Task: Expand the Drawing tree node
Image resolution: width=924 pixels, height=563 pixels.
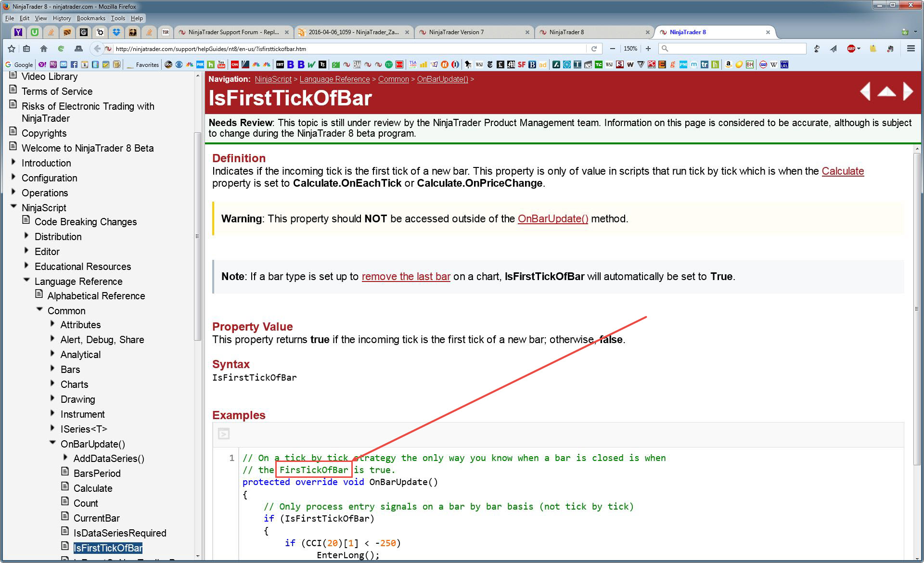Action: pos(52,398)
